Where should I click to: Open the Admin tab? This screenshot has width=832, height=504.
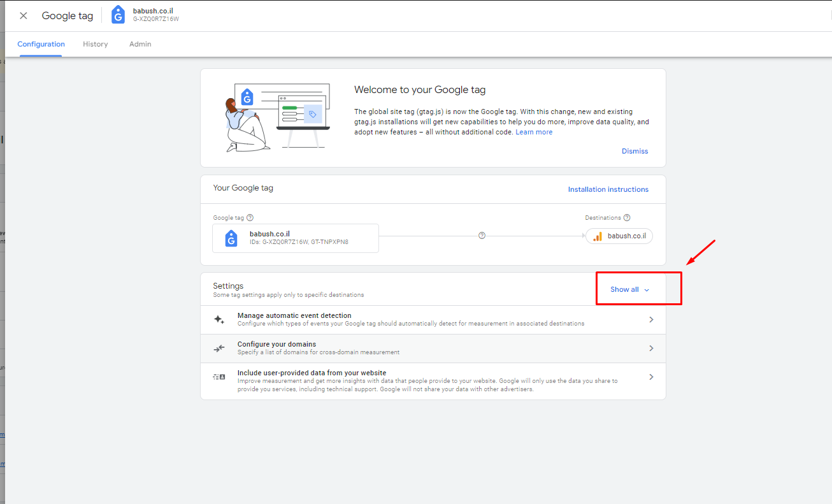coord(140,44)
